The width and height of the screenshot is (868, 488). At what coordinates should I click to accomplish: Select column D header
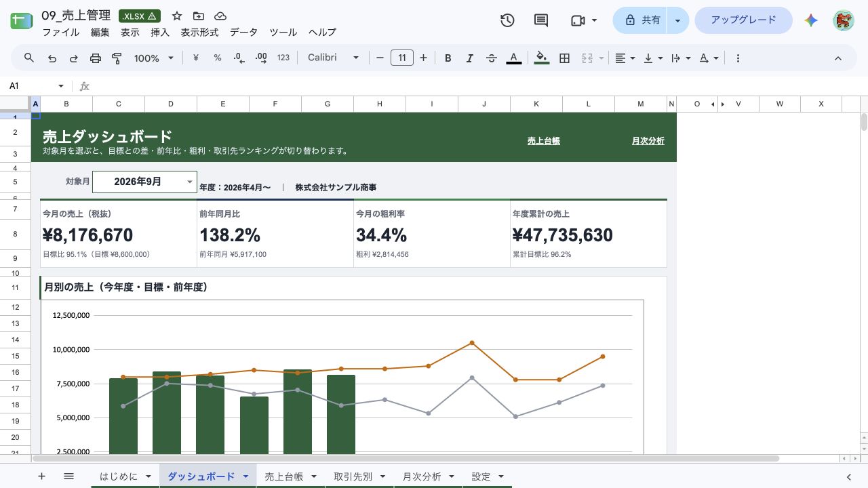coord(171,104)
